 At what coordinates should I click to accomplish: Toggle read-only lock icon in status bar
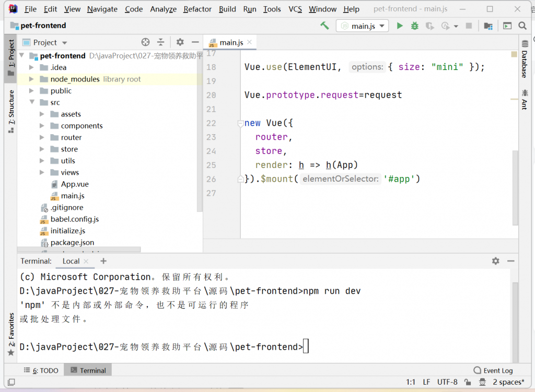click(x=468, y=382)
